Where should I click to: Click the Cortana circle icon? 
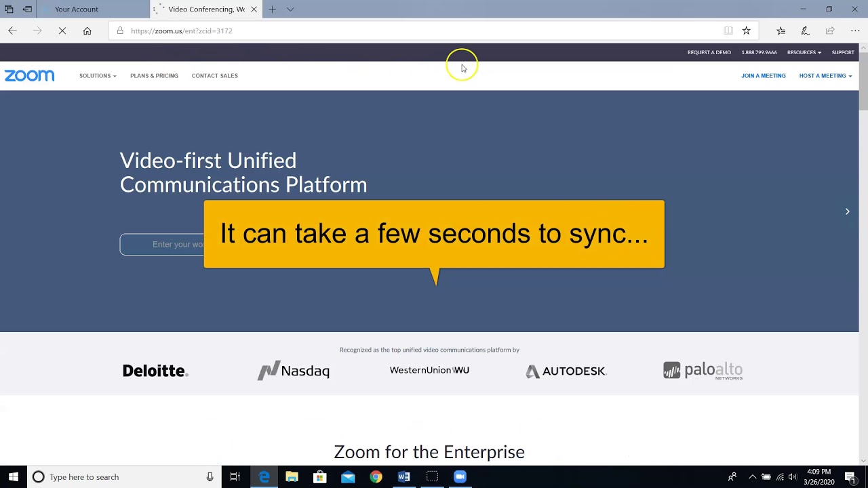(x=39, y=477)
